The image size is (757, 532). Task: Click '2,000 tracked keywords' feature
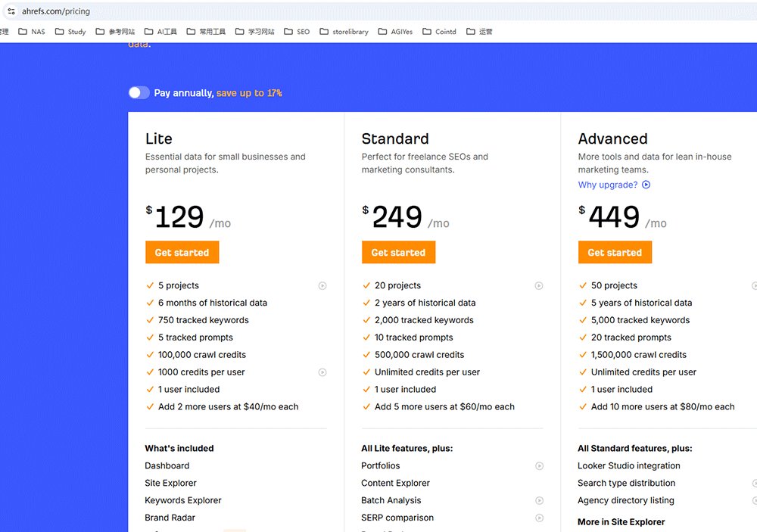424,320
